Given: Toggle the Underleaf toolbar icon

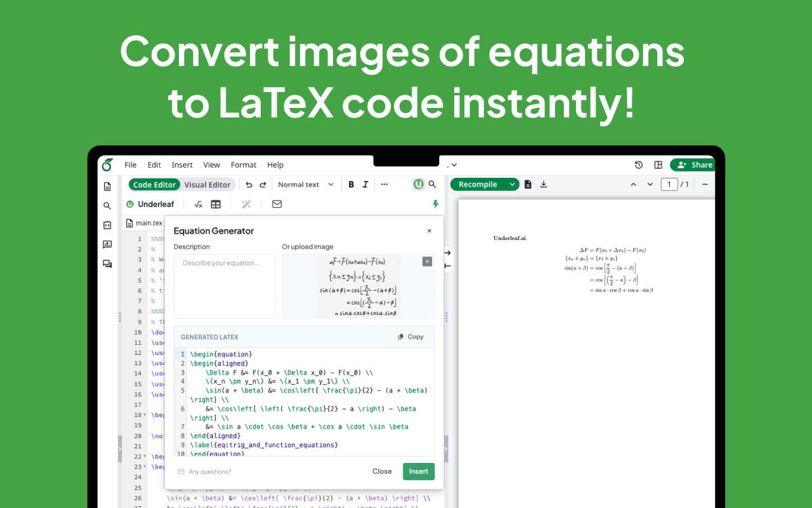Looking at the screenshot, I should [x=418, y=184].
